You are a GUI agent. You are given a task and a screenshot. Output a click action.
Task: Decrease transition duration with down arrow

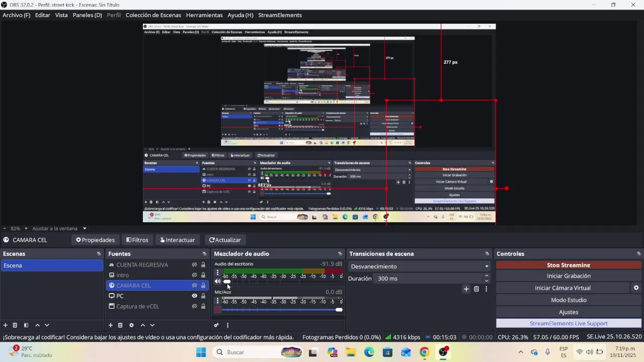[x=487, y=281]
